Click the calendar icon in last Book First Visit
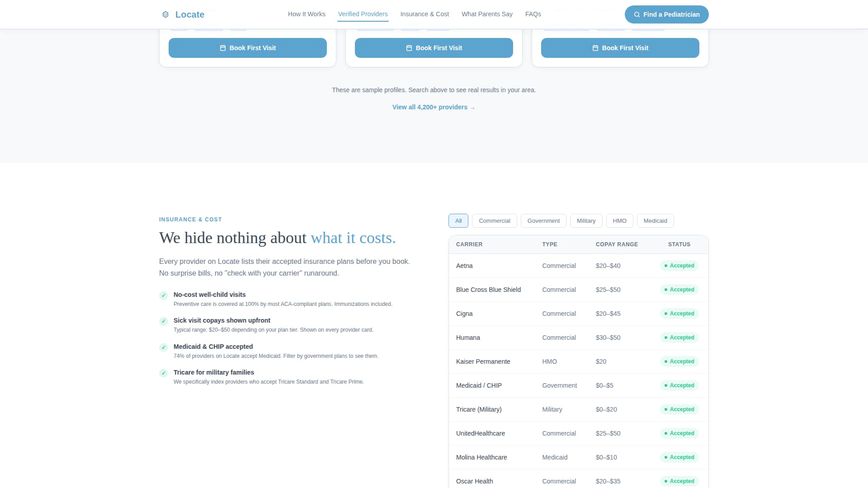Image resolution: width=868 pixels, height=488 pixels. coord(595,48)
